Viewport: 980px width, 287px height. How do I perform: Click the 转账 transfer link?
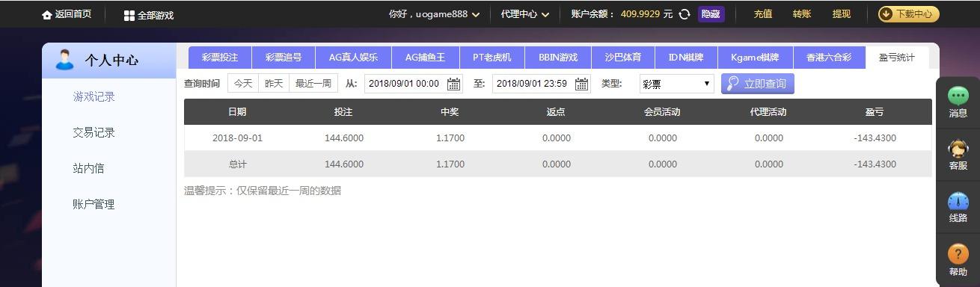point(802,14)
